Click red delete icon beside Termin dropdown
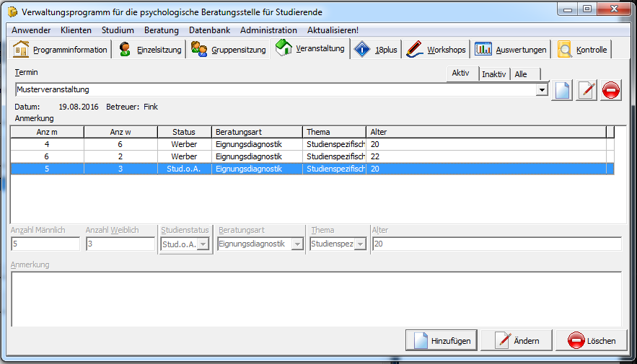Image resolution: width=637 pixels, height=364 pixels. (x=611, y=91)
